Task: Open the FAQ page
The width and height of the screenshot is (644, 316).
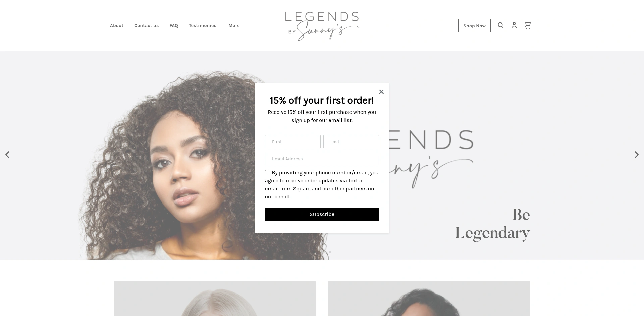Action: point(174,26)
